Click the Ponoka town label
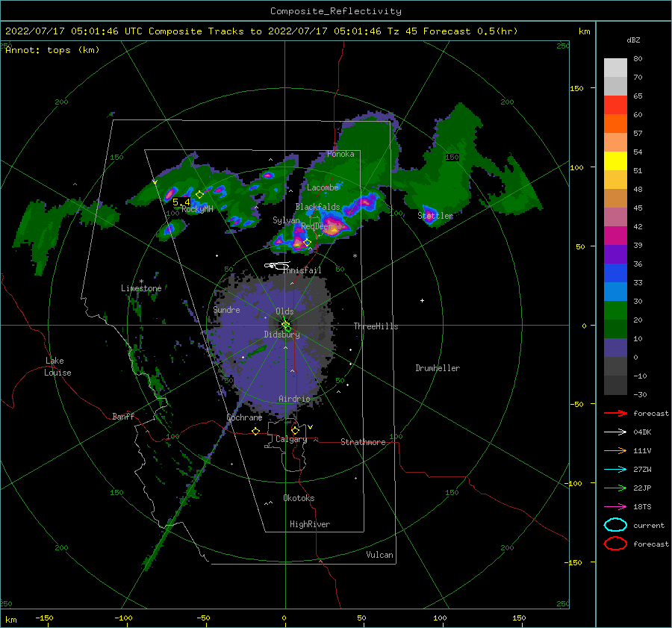Image resolution: width=672 pixels, height=628 pixels. click(x=340, y=154)
